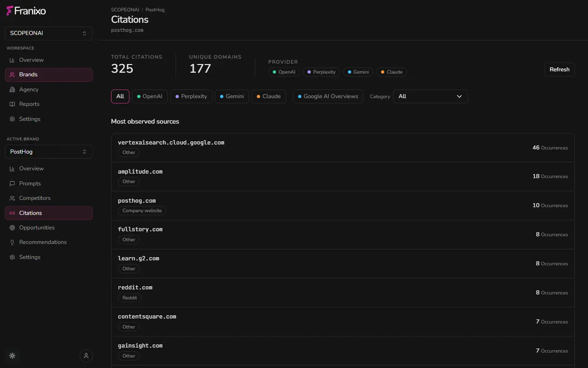
Task: Open the Recommendations page
Action: coord(49,242)
